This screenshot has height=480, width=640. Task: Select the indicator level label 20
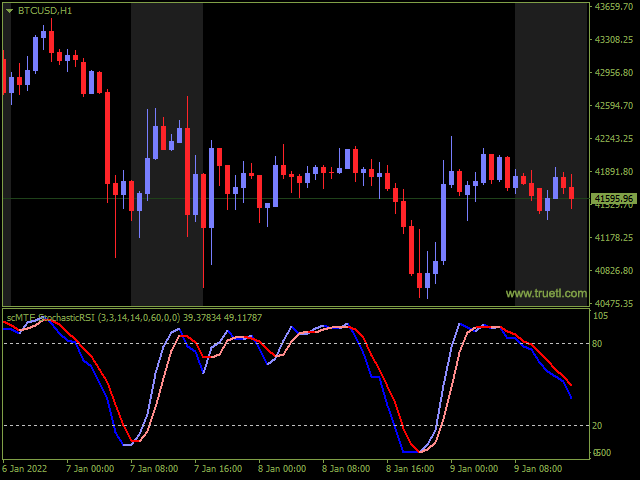pyautogui.click(x=597, y=426)
